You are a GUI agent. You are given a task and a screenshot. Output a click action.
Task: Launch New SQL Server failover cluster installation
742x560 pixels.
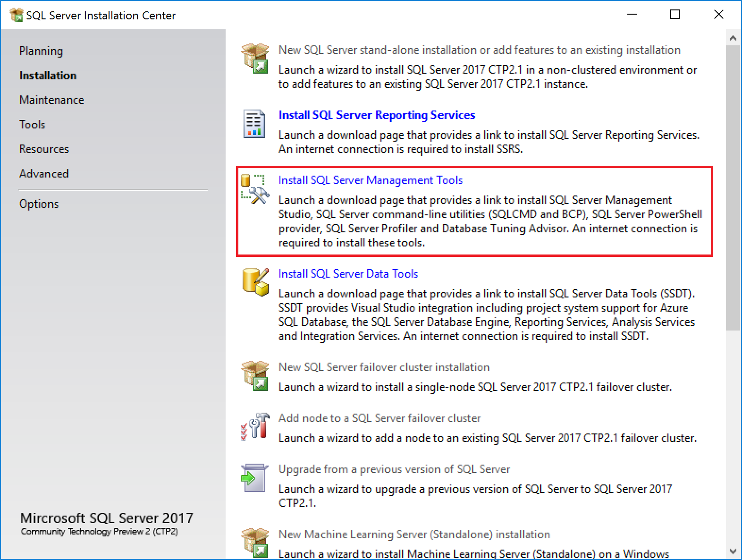pos(384,367)
